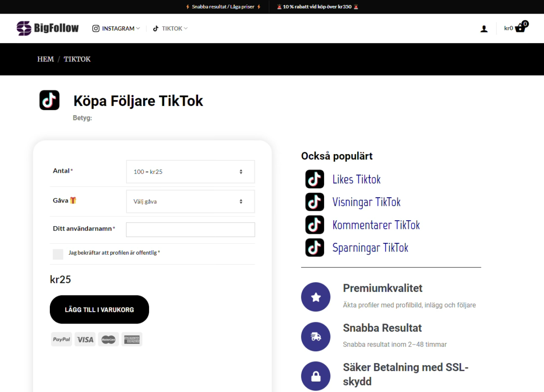Click the Instagram icon in the navigation bar
The image size is (544, 392).
pyautogui.click(x=96, y=28)
